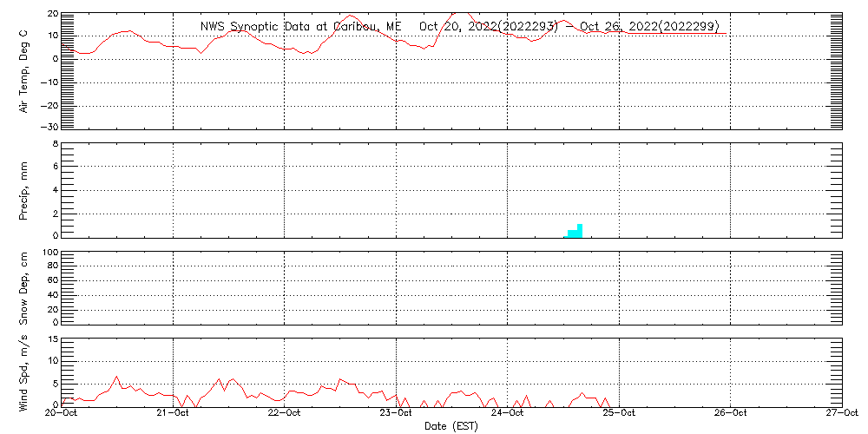Select the '22-Oct' x-axis tick label
The image size is (868, 434).
285,413
